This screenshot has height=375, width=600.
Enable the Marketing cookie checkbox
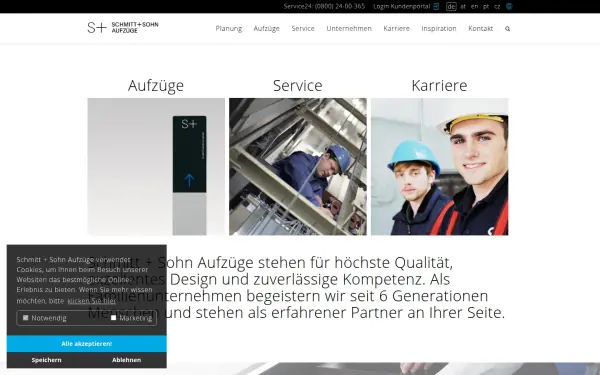(113, 318)
